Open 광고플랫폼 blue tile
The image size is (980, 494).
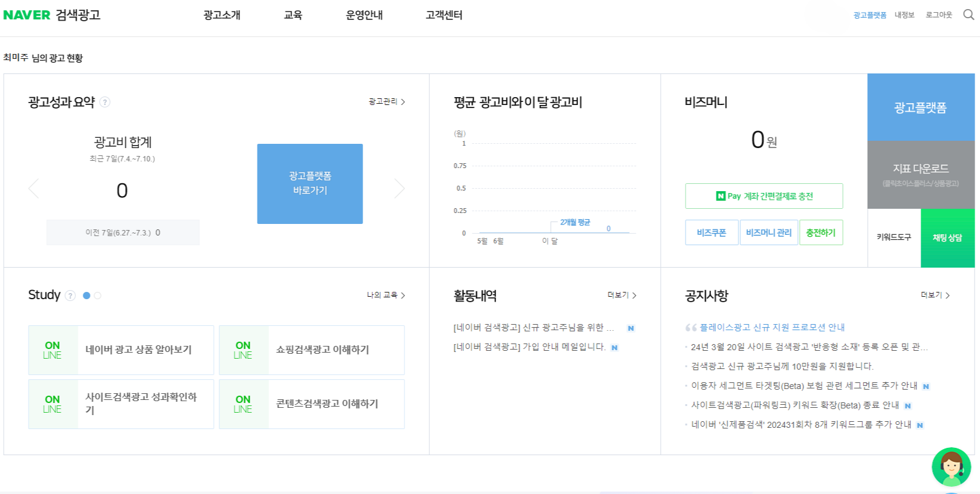click(920, 107)
